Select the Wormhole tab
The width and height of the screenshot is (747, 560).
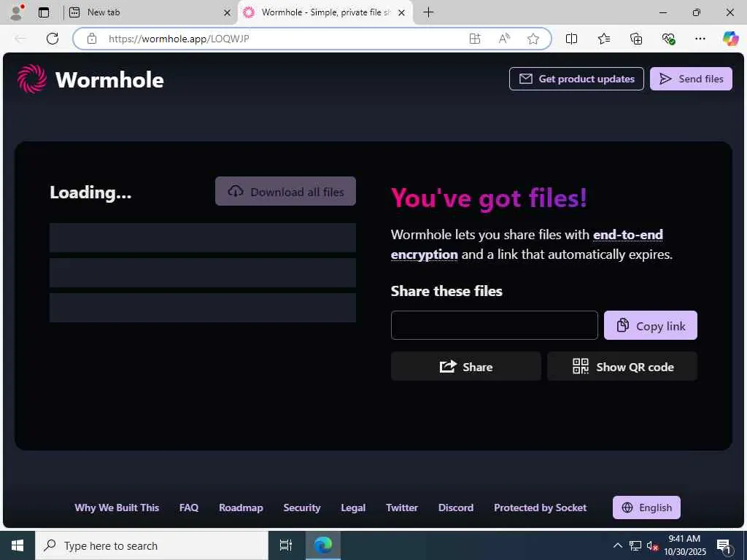(325, 12)
